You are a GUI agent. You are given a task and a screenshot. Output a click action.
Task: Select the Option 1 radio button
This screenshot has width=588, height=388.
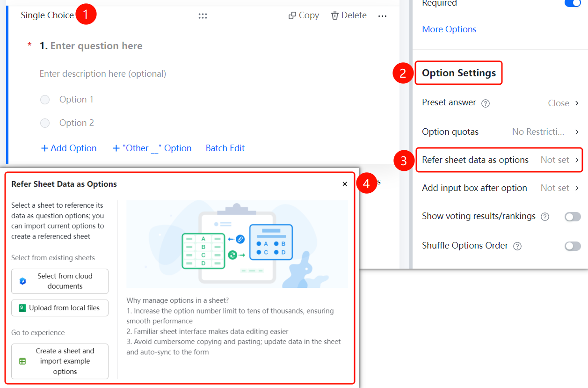tap(45, 100)
